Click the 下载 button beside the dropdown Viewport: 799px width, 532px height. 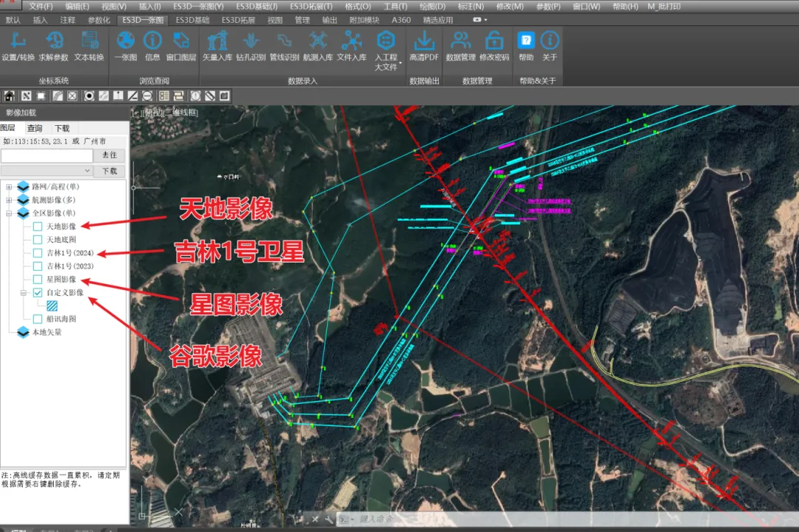pos(109,171)
